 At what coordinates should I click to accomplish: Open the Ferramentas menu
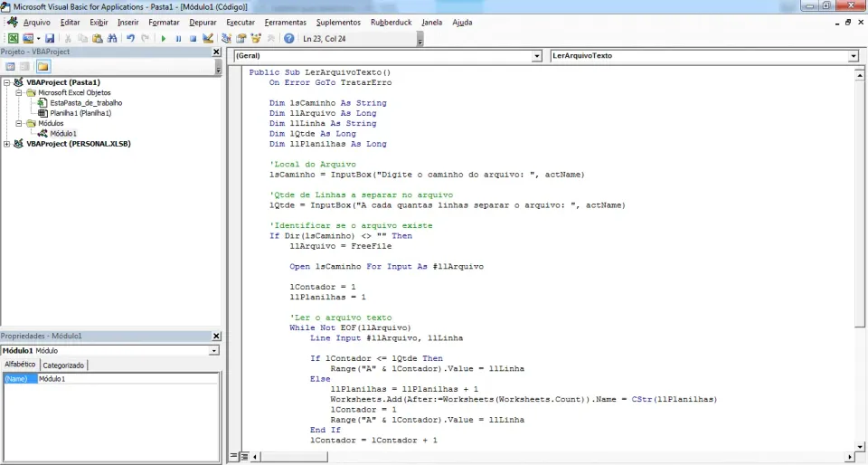pyautogui.click(x=285, y=22)
